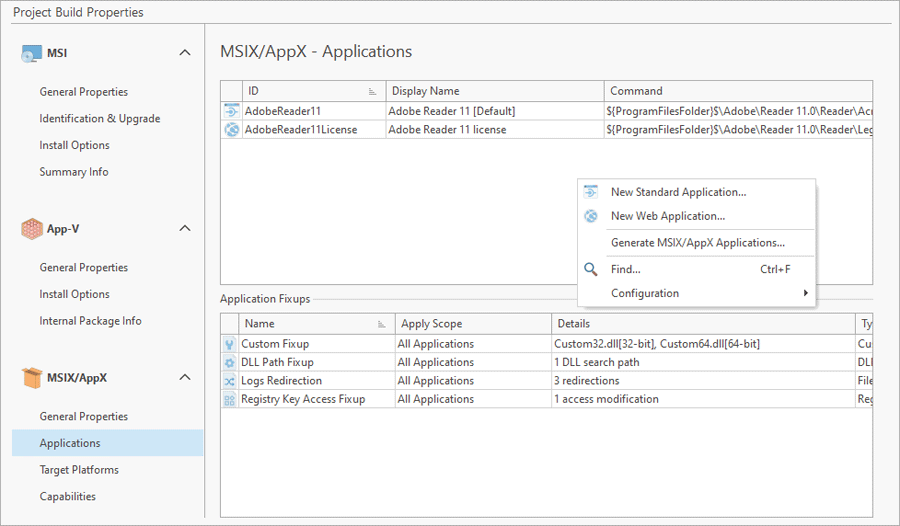The image size is (900, 526).
Task: Choose New Web Application from context menu
Action: (696, 216)
